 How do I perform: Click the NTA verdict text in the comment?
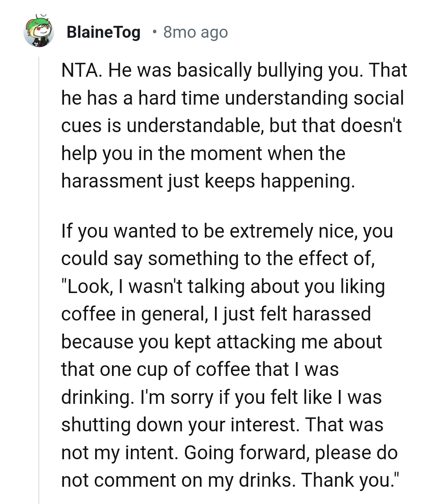click(79, 70)
